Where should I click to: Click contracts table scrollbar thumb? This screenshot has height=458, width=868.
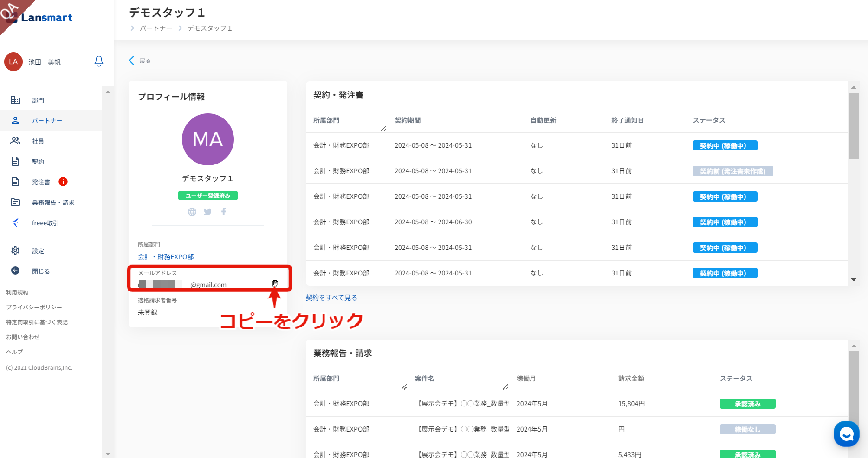(x=854, y=125)
